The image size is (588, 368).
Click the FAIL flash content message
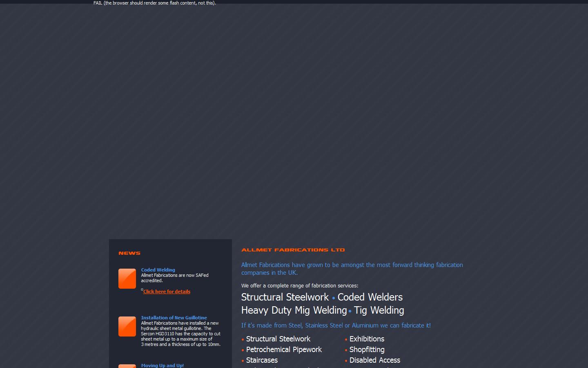(154, 3)
